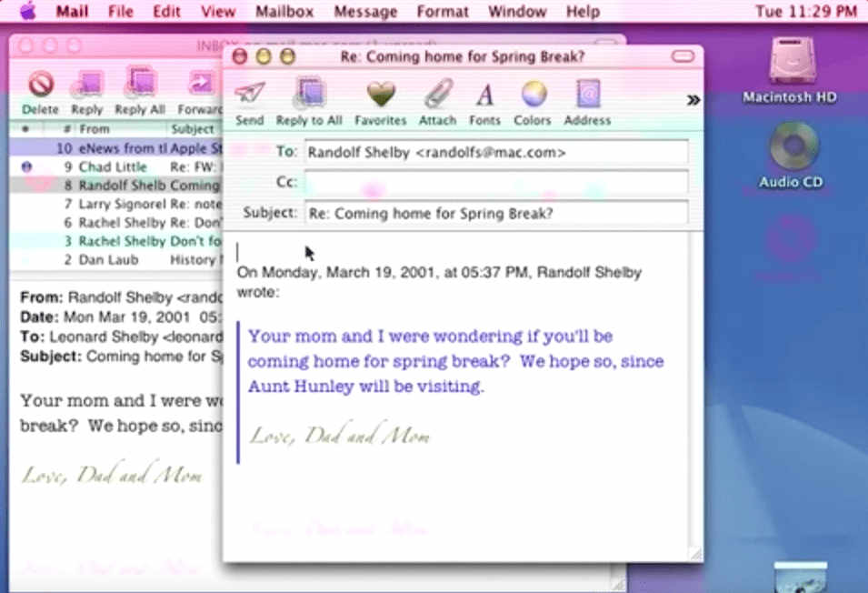Viewport: 868px width, 593px height.
Task: Click Reply All icon in the Inbox window
Action: tap(141, 83)
